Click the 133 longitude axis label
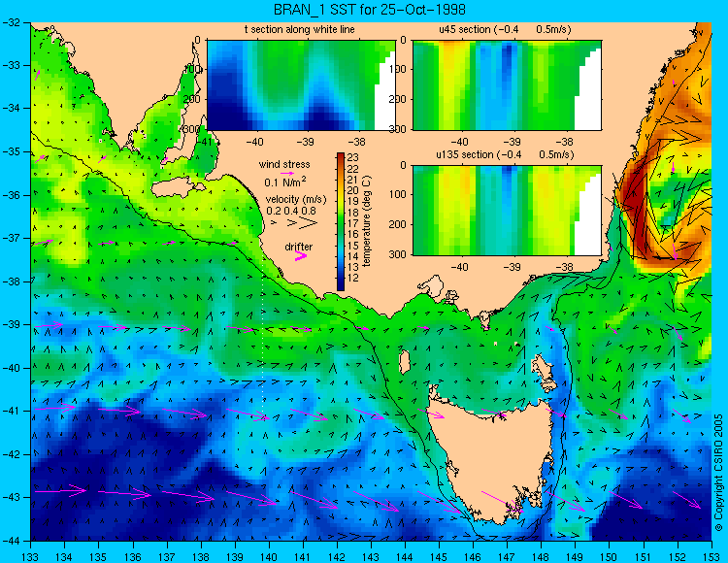 tap(31, 556)
